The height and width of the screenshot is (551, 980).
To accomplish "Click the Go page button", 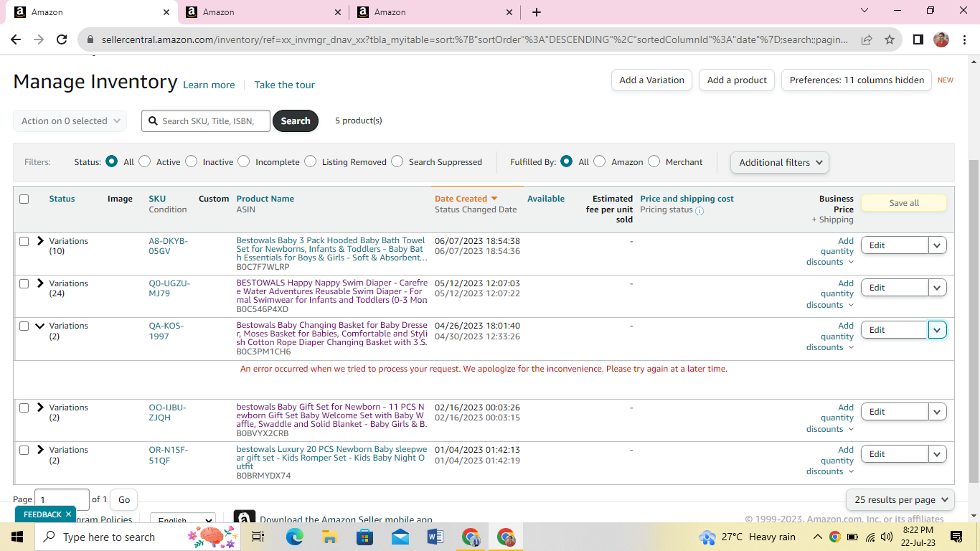I will (124, 499).
